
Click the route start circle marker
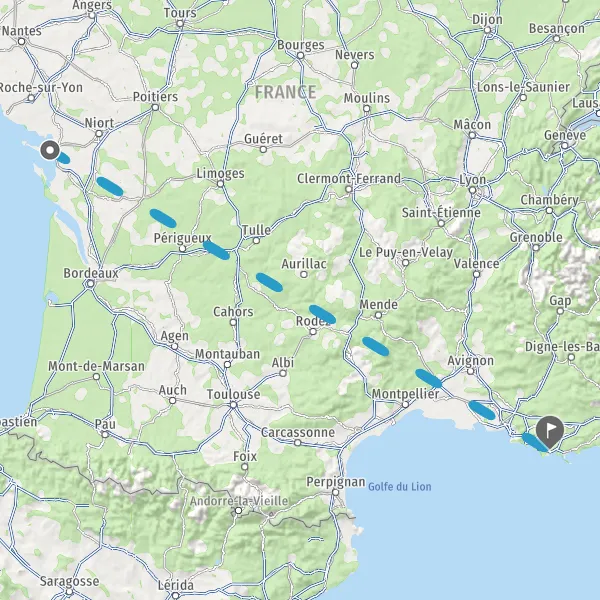pyautogui.click(x=50, y=150)
